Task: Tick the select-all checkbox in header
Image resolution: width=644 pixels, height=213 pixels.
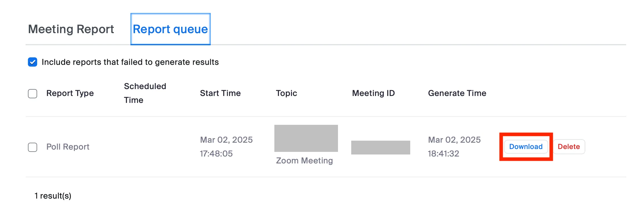Action: coord(33,93)
